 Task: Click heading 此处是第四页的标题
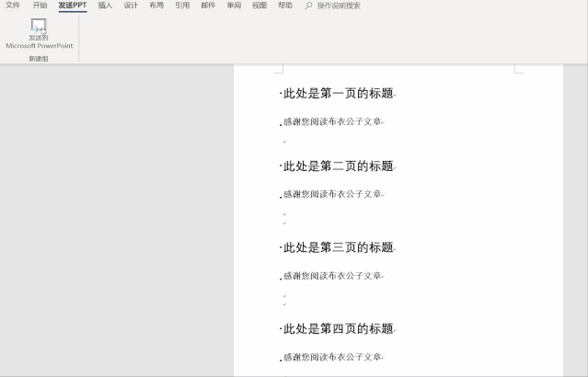(x=338, y=328)
